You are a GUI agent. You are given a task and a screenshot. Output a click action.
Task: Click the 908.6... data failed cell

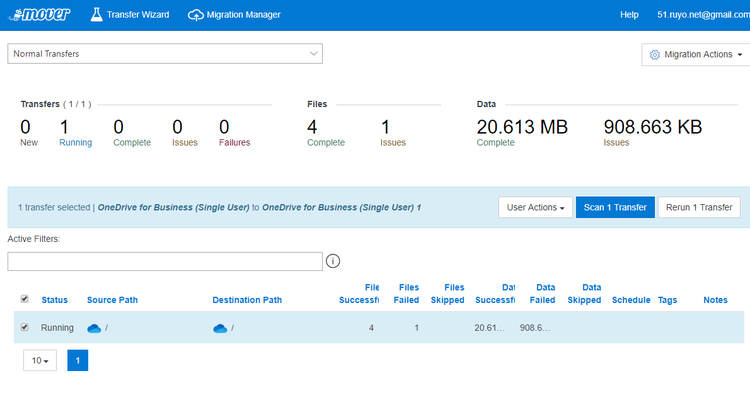[x=535, y=328]
